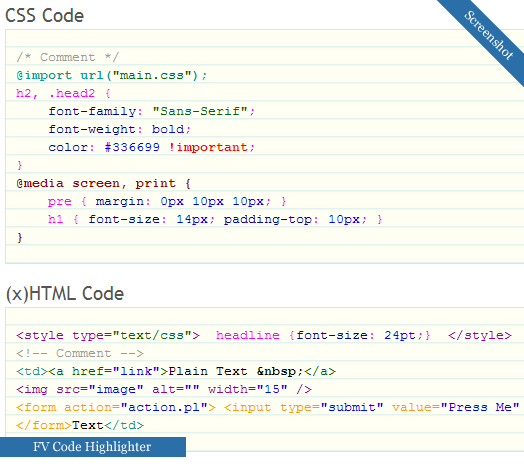Click the 'FV Code Highlighter' caption label

pos(92,447)
